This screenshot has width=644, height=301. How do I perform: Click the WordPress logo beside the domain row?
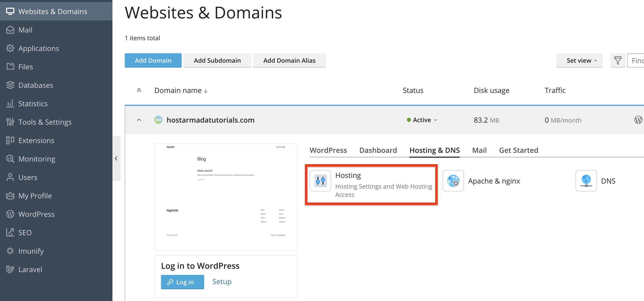(x=638, y=120)
